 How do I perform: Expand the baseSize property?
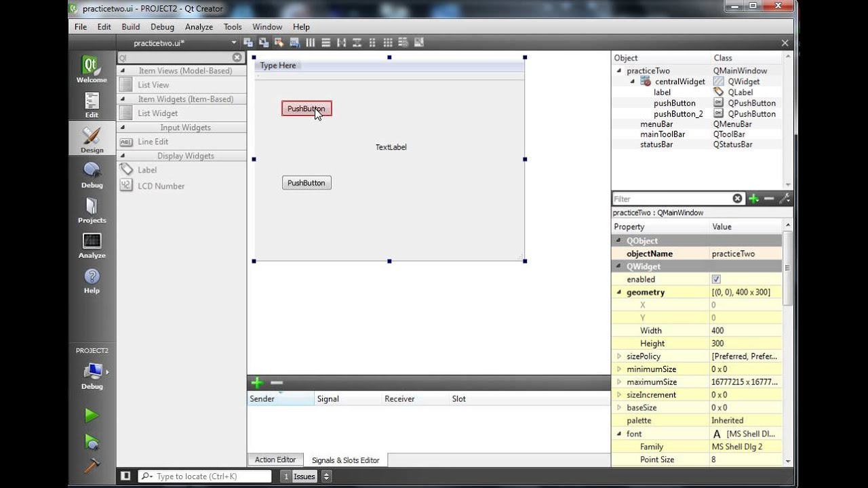618,408
